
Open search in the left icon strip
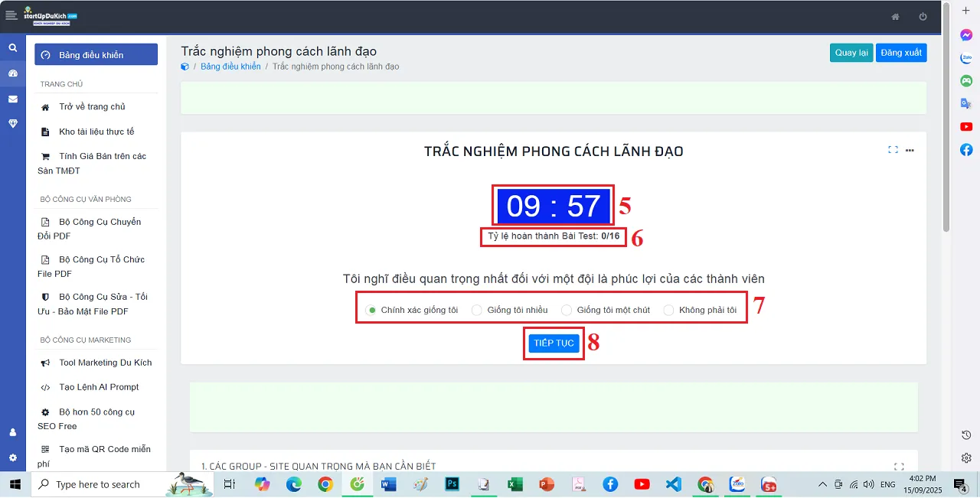point(12,47)
